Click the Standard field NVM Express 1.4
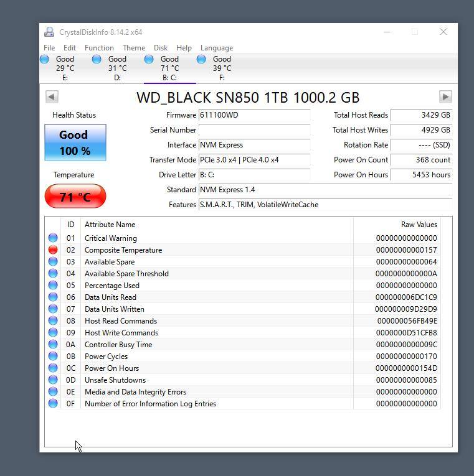Screen dimensions: 474x476 pyautogui.click(x=325, y=189)
